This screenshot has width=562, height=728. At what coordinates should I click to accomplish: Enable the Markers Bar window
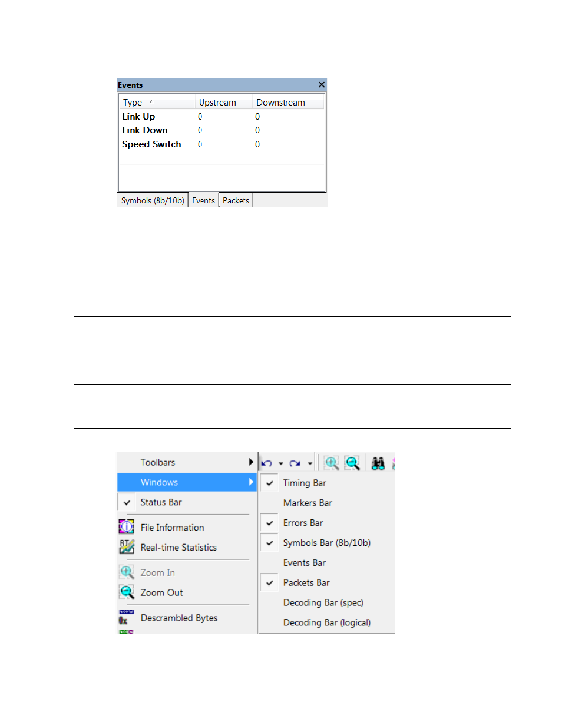click(327, 503)
